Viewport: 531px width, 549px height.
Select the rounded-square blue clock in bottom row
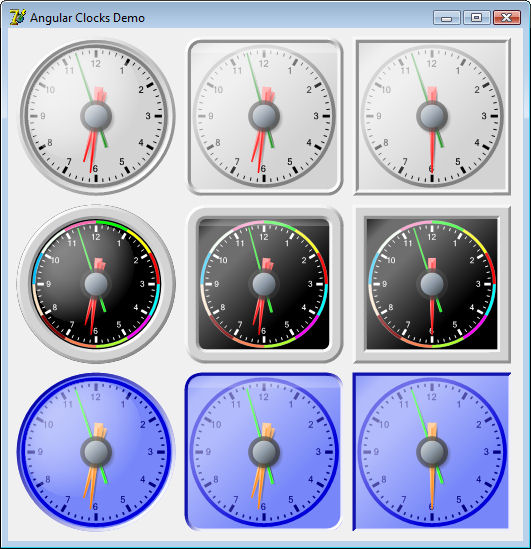[264, 452]
